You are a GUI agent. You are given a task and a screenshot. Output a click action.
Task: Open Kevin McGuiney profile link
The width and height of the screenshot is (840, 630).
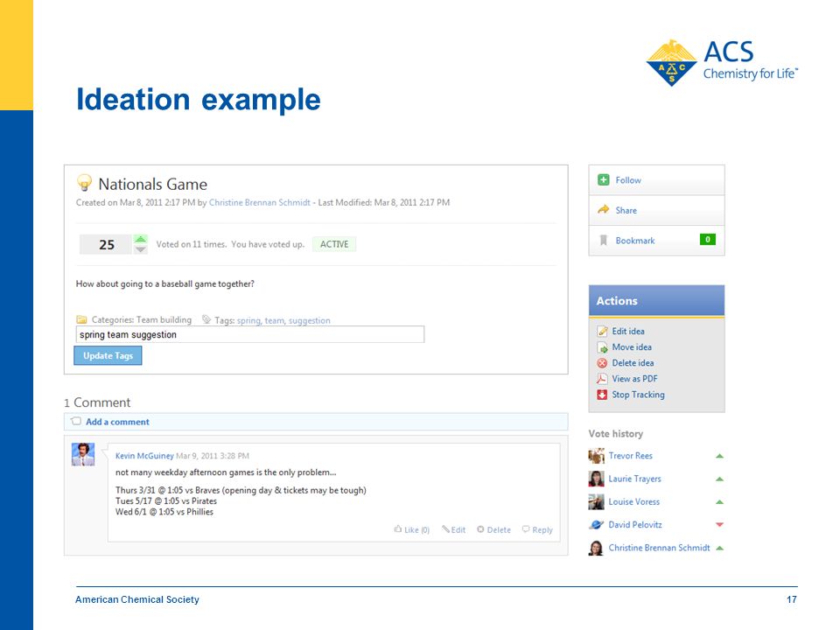pos(144,456)
